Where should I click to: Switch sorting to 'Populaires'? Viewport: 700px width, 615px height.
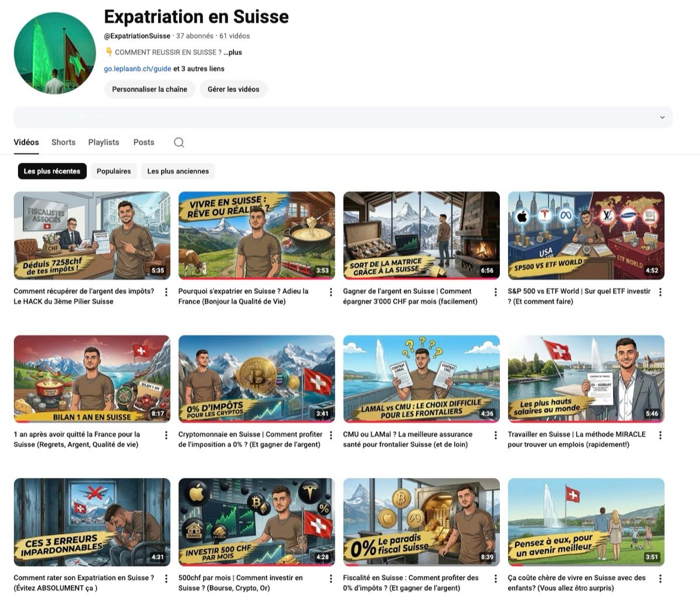point(114,171)
